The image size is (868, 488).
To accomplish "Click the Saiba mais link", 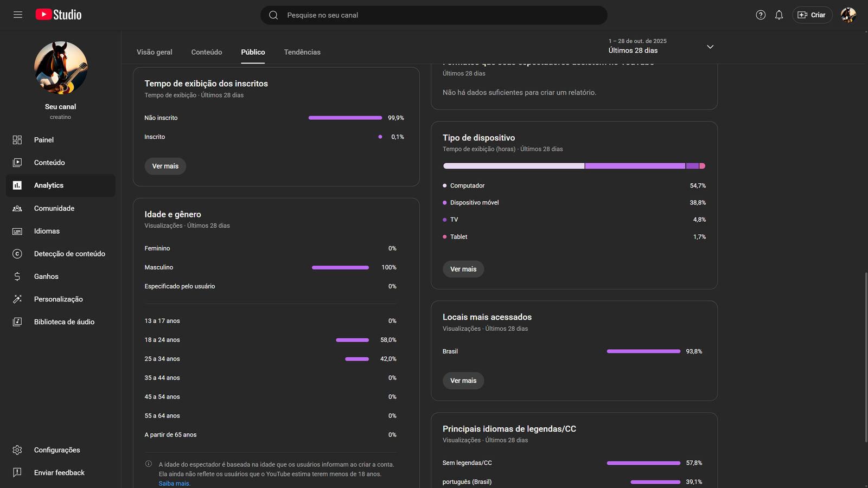I will (x=174, y=484).
